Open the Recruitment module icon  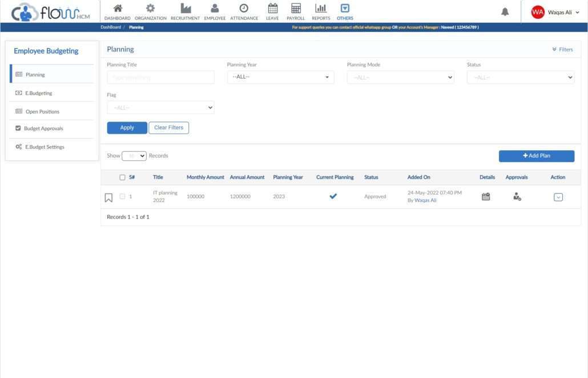point(185,9)
